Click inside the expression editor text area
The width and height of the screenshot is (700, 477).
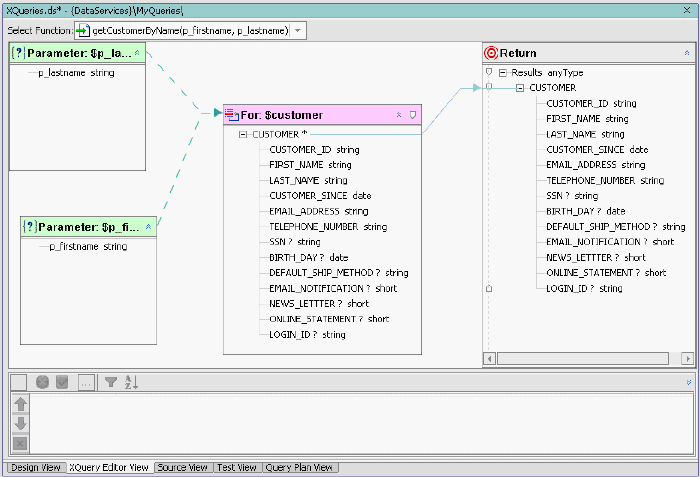(362, 424)
